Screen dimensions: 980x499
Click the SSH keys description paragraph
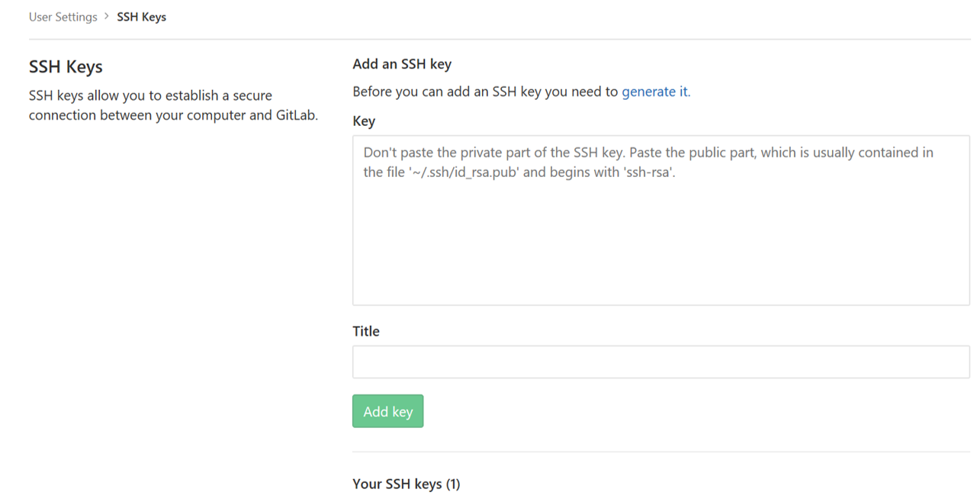tap(173, 105)
